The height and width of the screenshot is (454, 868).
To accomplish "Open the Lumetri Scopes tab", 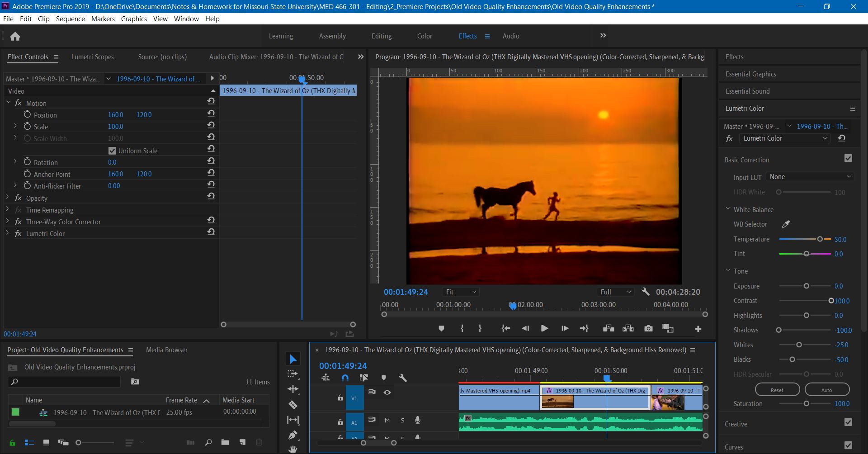I will 93,57.
